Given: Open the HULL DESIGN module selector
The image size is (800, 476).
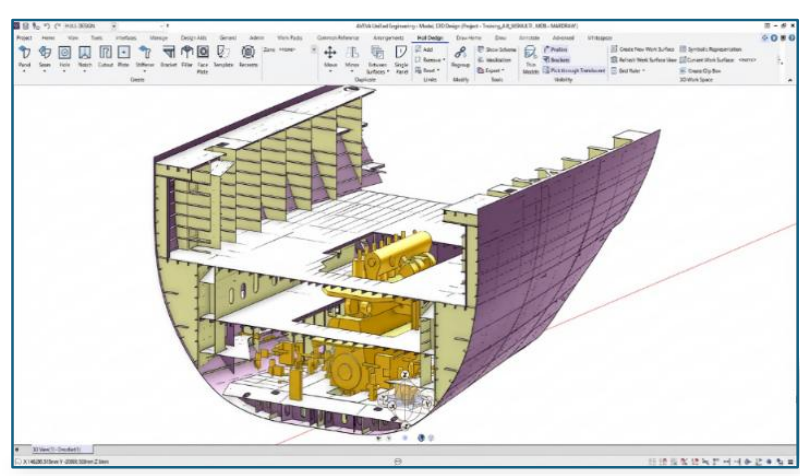Looking at the screenshot, I should [90, 26].
